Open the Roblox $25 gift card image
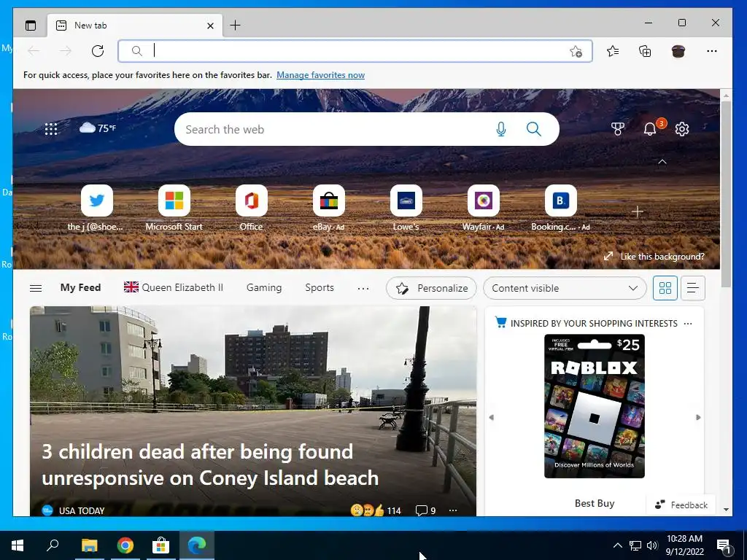This screenshot has height=560, width=747. 595,406
